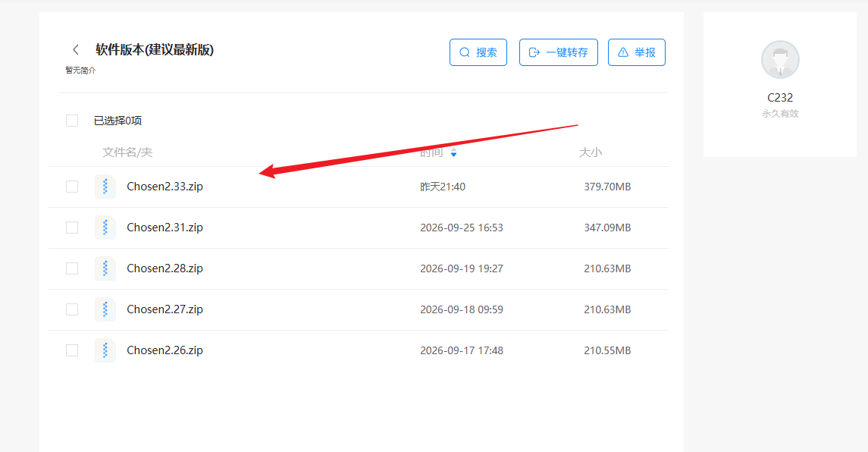This screenshot has height=452, width=868.
Task: Click the zip icon for Chosen2.28.zip
Action: (105, 268)
